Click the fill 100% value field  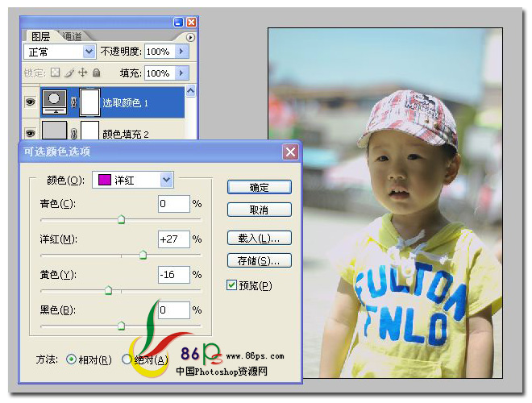point(160,73)
